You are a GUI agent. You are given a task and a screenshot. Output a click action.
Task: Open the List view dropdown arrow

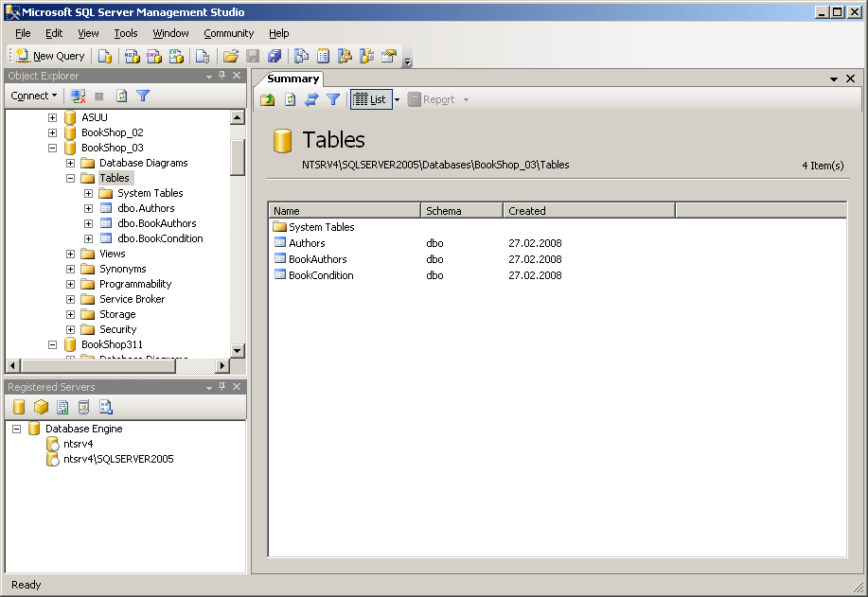pyautogui.click(x=397, y=100)
